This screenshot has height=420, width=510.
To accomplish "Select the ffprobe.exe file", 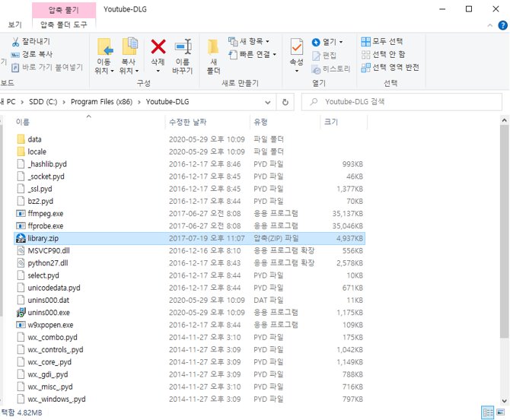I will [190, 226].
